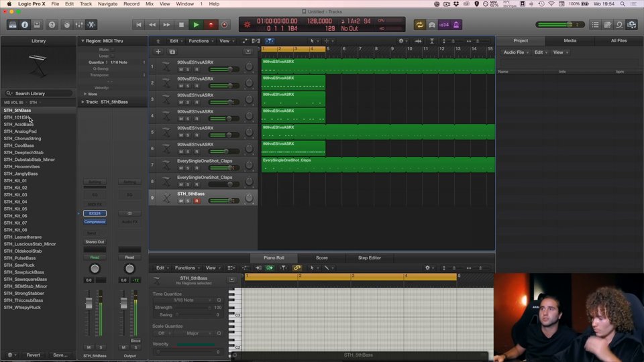
Task: Open the List Editors button
Action: [595, 25]
